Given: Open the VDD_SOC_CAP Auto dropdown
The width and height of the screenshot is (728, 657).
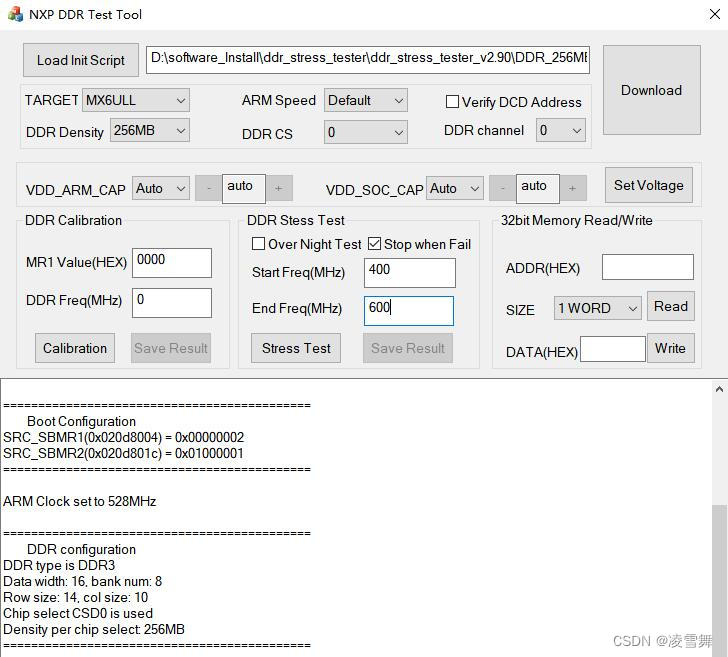Looking at the screenshot, I should (455, 189).
